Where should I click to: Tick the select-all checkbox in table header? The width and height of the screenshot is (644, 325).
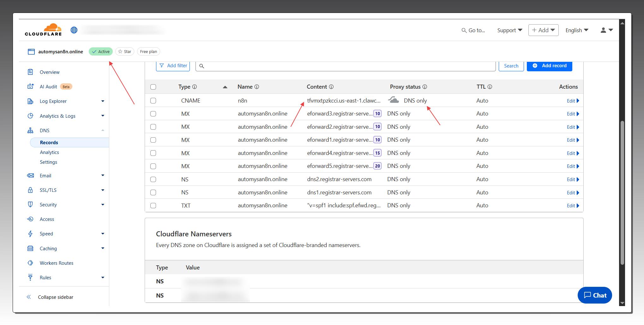tap(153, 87)
